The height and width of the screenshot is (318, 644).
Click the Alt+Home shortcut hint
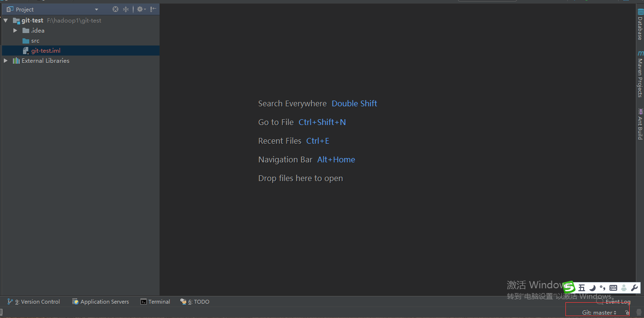tap(336, 159)
